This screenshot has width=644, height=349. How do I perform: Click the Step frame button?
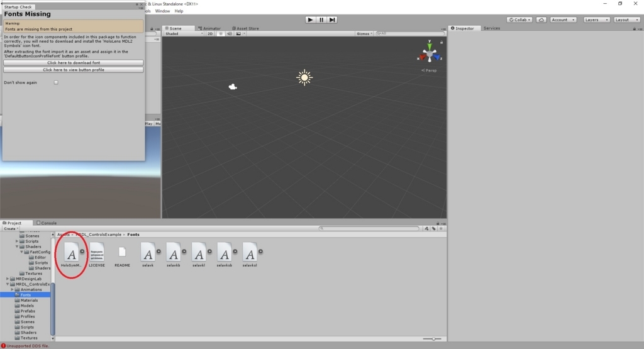coord(332,19)
